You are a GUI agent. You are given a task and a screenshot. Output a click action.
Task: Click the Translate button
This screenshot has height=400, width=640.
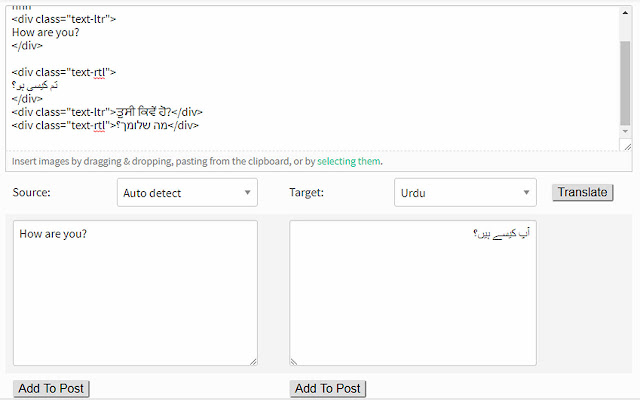(x=582, y=192)
